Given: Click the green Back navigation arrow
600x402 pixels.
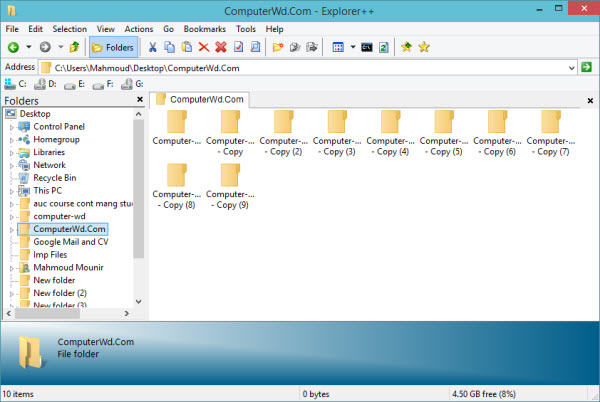Looking at the screenshot, I should 13,47.
